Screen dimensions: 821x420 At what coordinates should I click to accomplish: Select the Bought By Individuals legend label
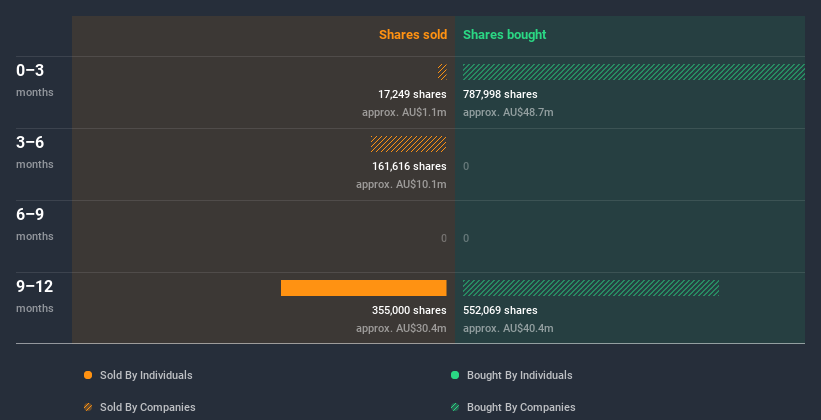click(519, 375)
